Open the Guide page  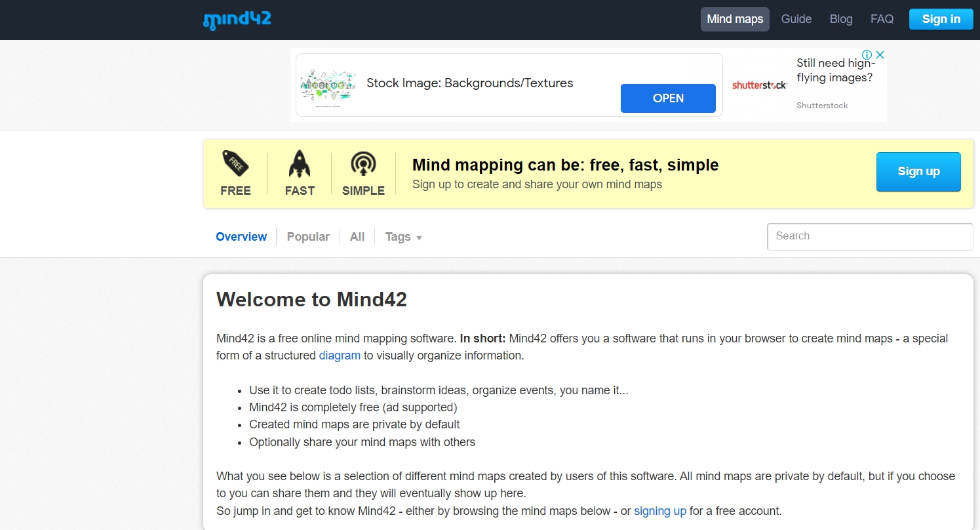796,19
